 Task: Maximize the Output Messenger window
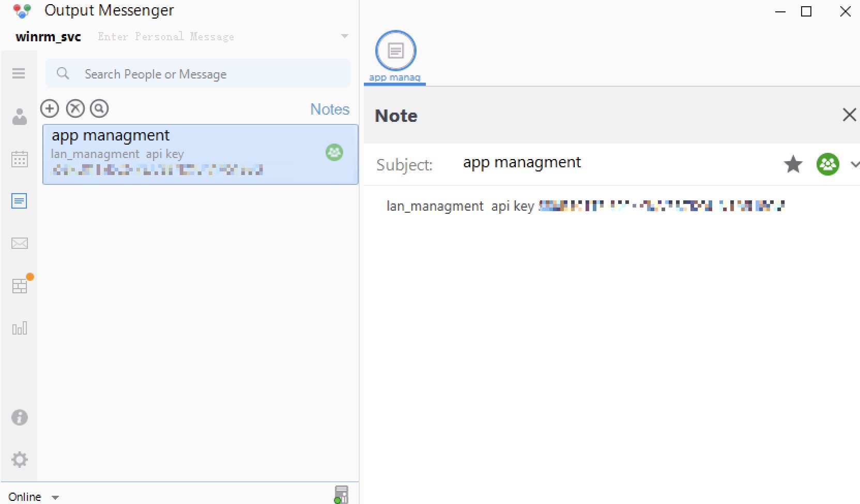coord(806,11)
